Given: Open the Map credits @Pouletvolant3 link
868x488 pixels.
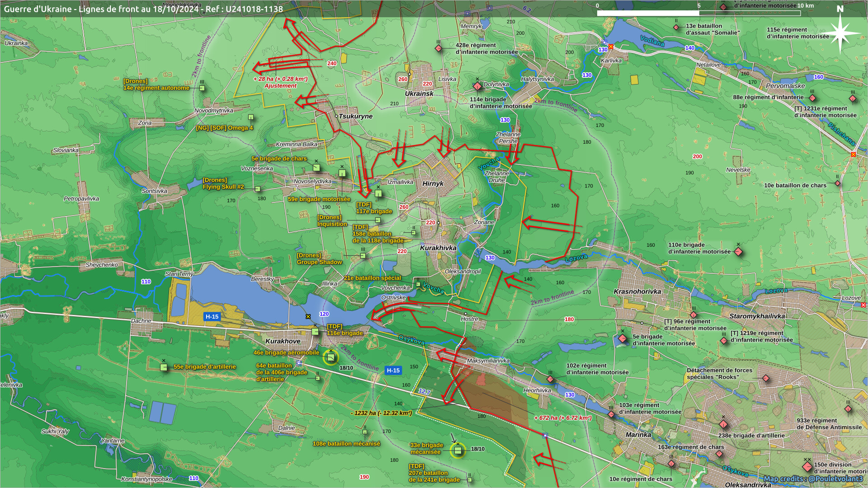Looking at the screenshot, I should (x=813, y=479).
